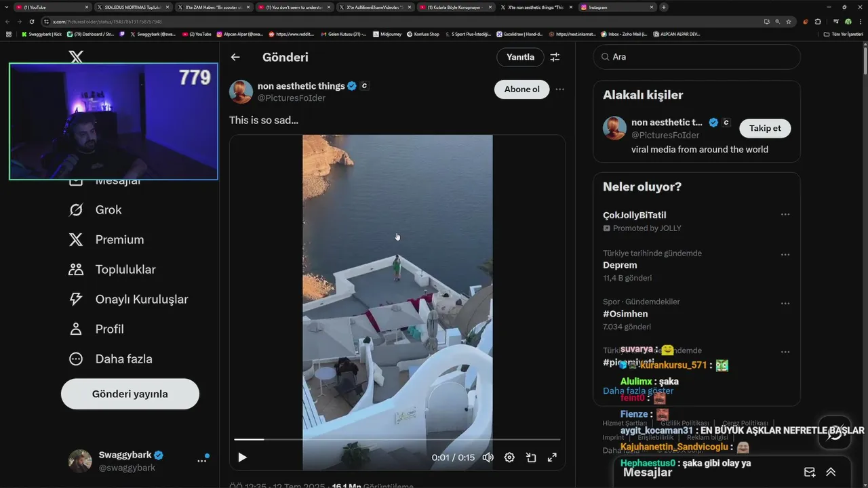Open Premium in the sidebar
Image resolution: width=868 pixels, height=488 pixels.
pyautogui.click(x=106, y=240)
